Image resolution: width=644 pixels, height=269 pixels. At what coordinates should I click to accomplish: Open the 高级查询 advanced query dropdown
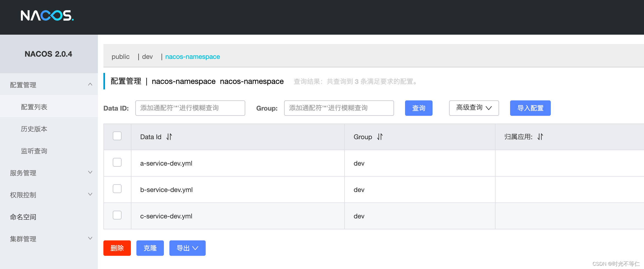point(474,108)
